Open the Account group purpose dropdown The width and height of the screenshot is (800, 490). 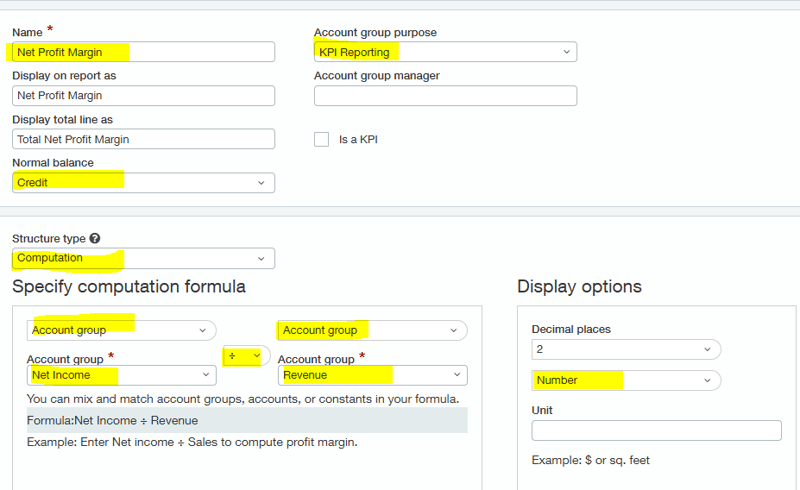445,52
